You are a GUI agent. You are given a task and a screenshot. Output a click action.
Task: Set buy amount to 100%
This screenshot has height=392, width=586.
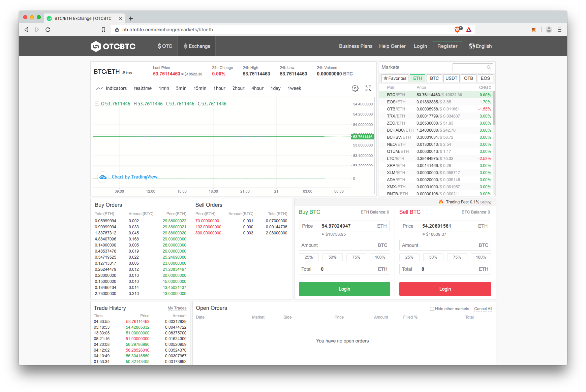(x=380, y=257)
